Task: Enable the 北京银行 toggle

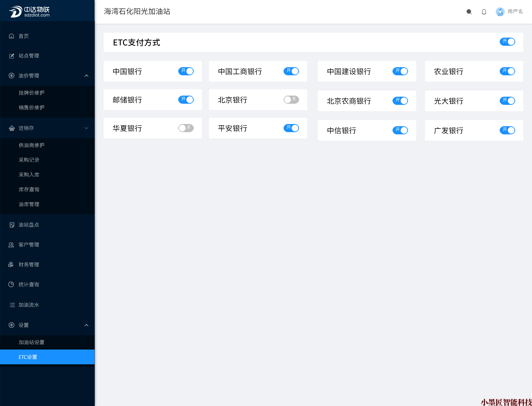Action: click(291, 100)
